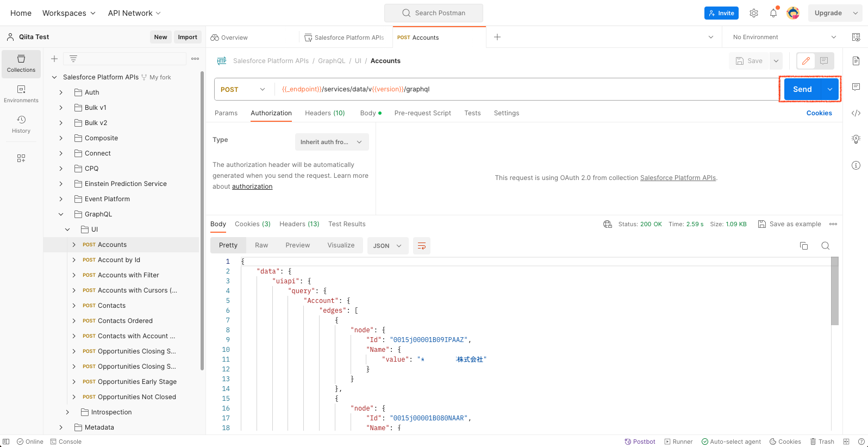Click the New button
This screenshot has width=868, height=447.
pos(160,37)
